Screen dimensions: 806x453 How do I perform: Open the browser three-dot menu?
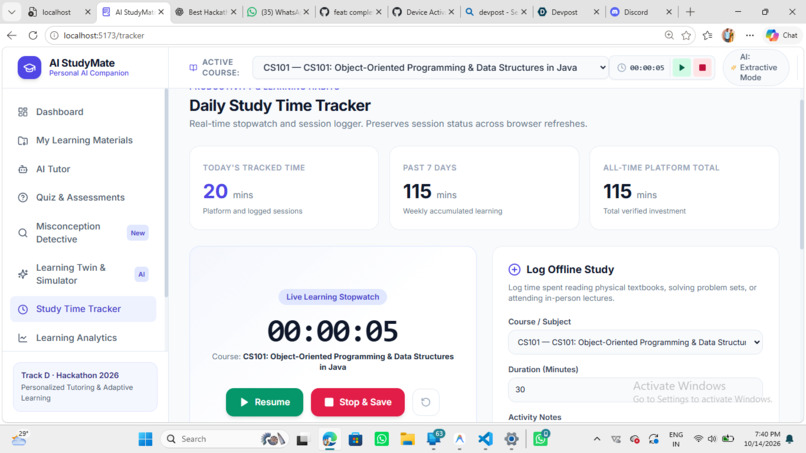pyautogui.click(x=750, y=35)
